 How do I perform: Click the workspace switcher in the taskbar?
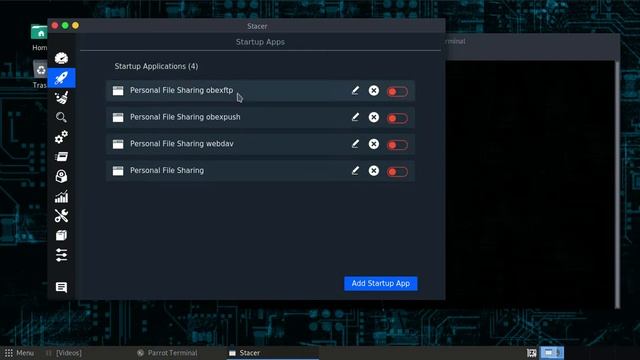coord(552,353)
